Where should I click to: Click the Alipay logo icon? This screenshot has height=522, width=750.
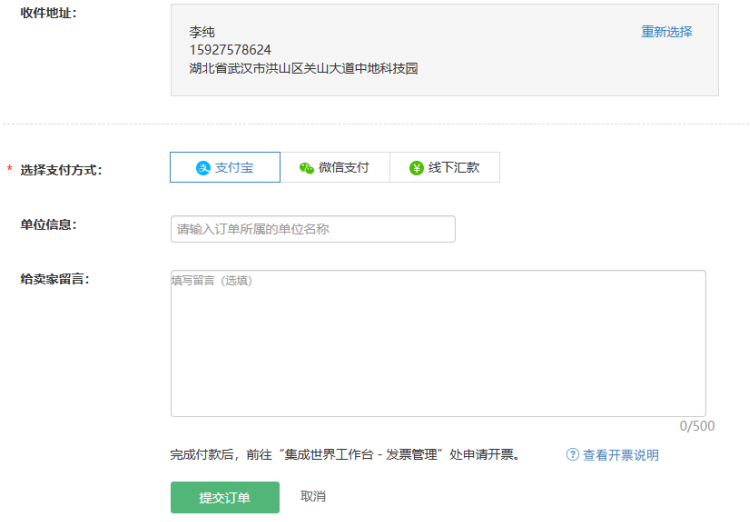tap(203, 168)
